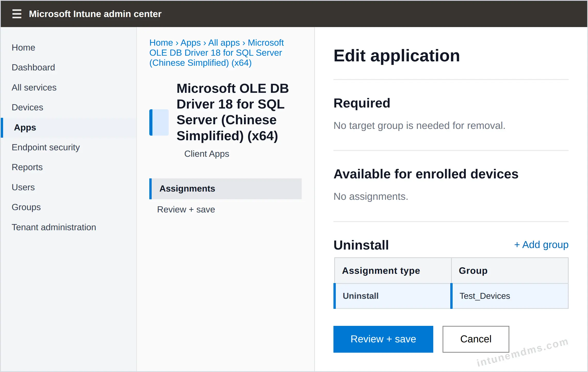The width and height of the screenshot is (588, 372).
Task: Click the Edit application heading
Action: [x=397, y=56]
